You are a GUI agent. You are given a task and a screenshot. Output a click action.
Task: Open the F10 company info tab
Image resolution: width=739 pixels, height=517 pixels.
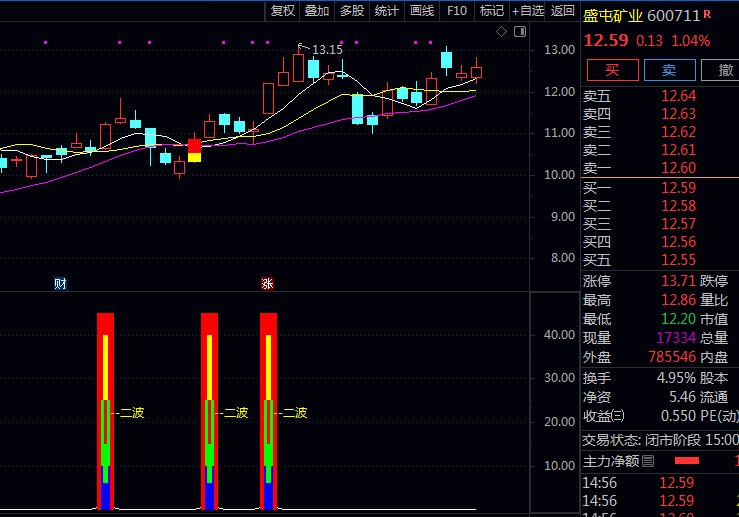tap(457, 11)
